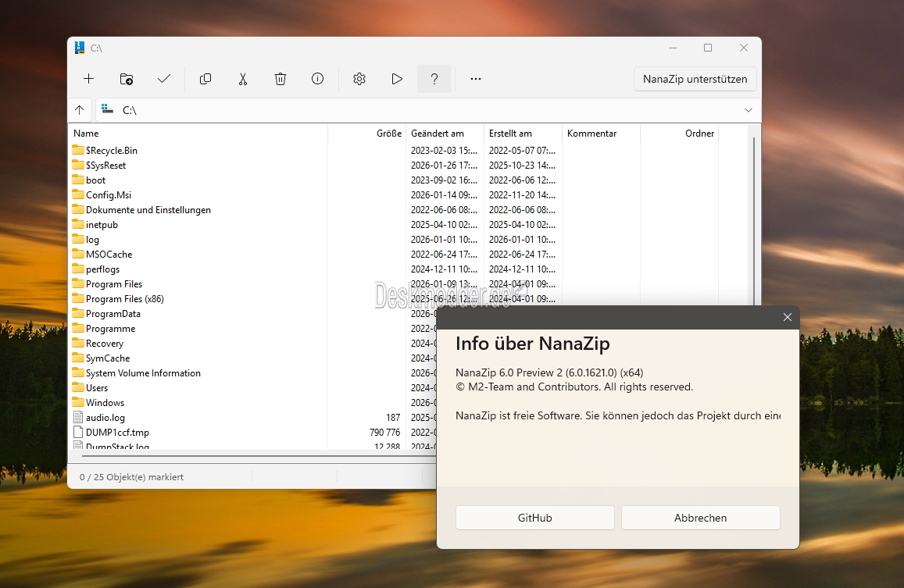Click the Add (plus) toolbar icon

tap(89, 79)
